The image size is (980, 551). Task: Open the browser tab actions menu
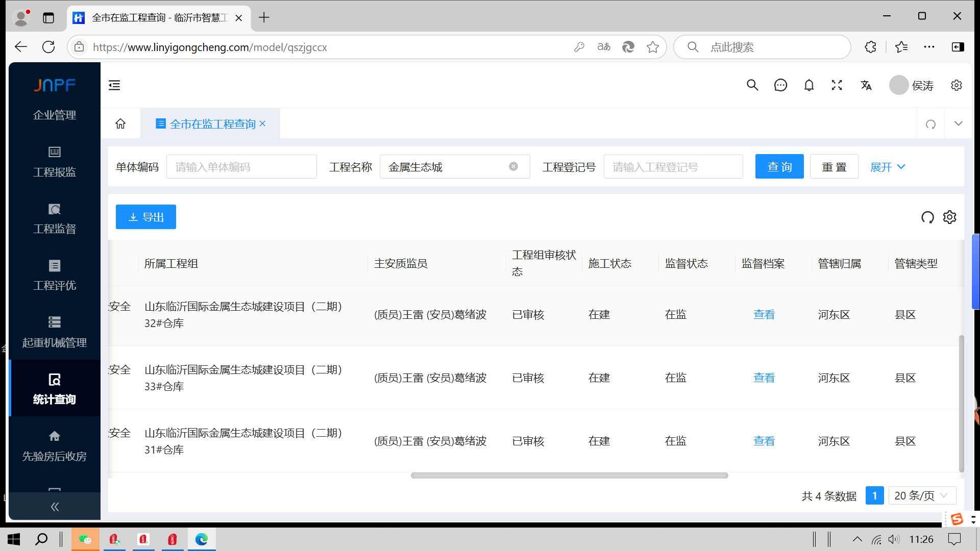48,18
